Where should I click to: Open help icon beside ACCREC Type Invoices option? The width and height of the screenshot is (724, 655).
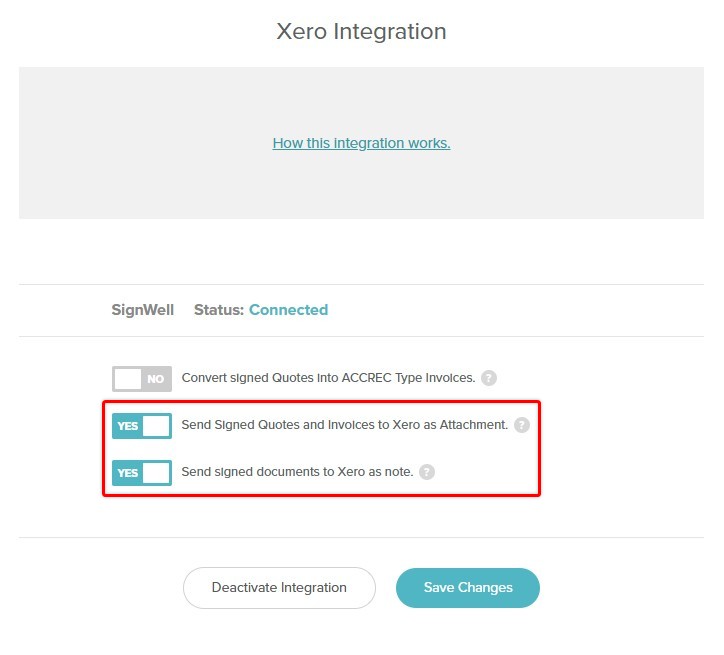pos(489,378)
